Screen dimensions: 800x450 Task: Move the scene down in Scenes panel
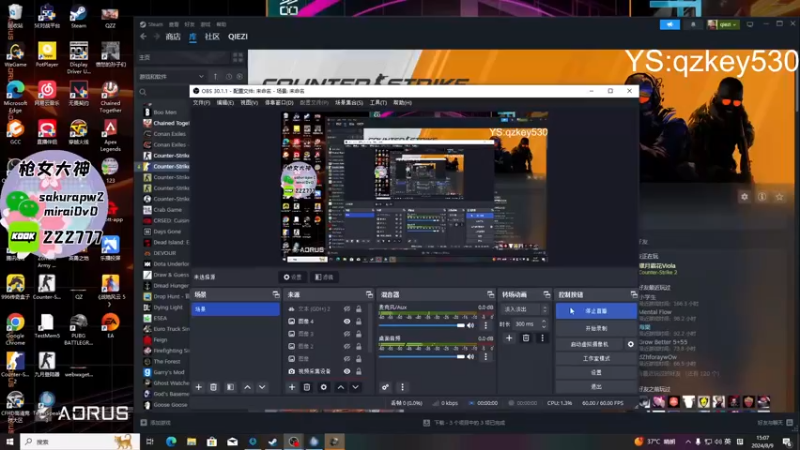point(262,387)
